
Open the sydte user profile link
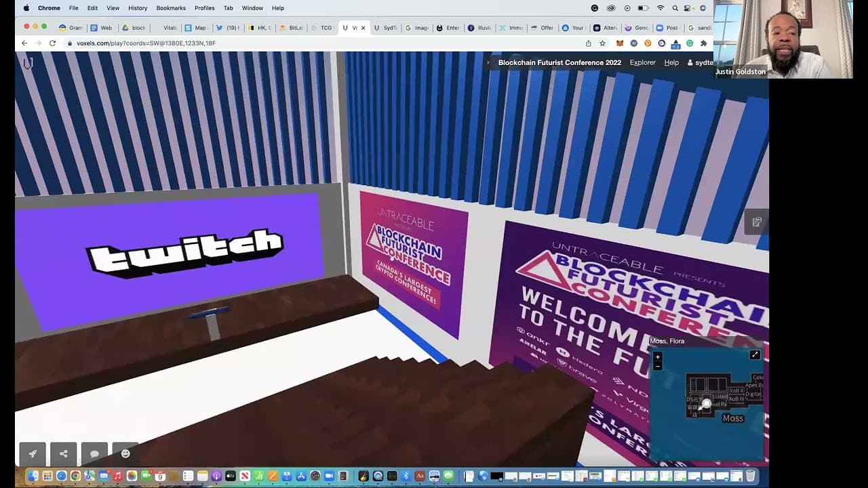click(701, 62)
